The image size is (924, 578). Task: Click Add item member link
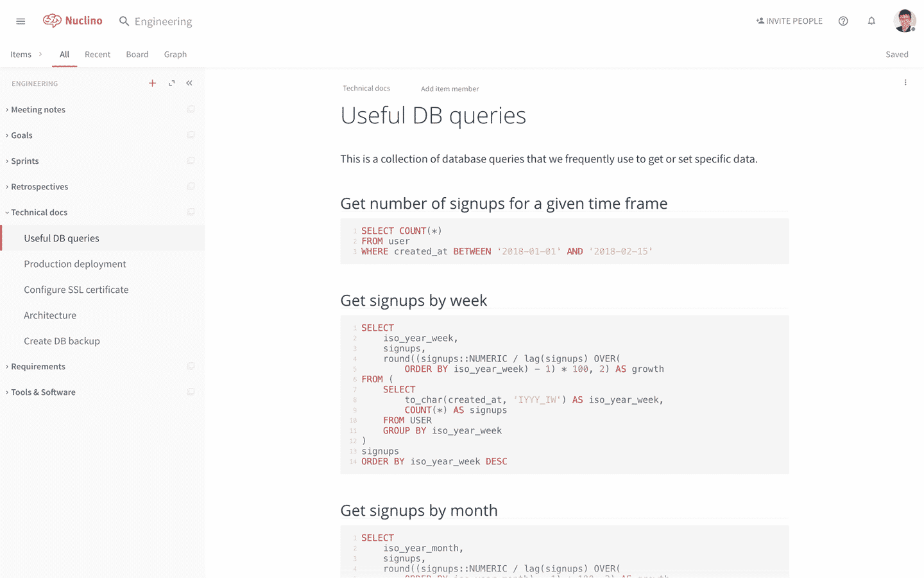pyautogui.click(x=449, y=89)
